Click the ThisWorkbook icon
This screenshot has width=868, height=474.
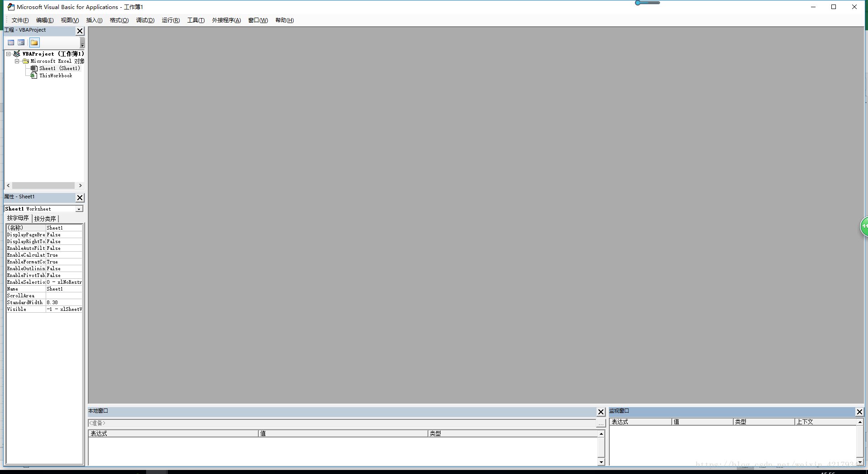34,75
